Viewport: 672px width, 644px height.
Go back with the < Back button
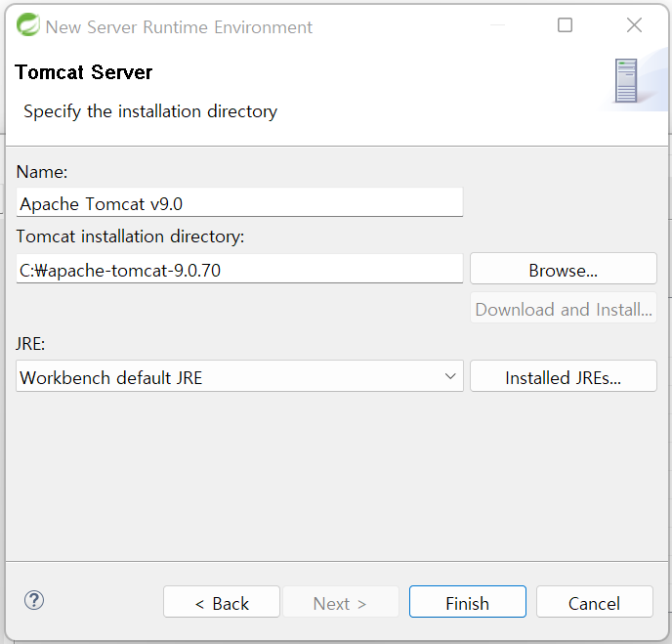(222, 602)
